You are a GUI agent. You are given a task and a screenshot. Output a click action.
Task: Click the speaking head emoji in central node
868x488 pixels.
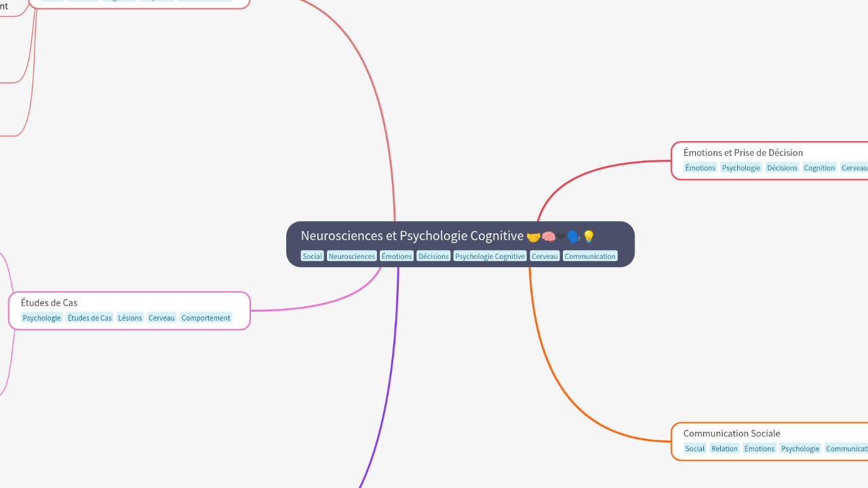574,237
